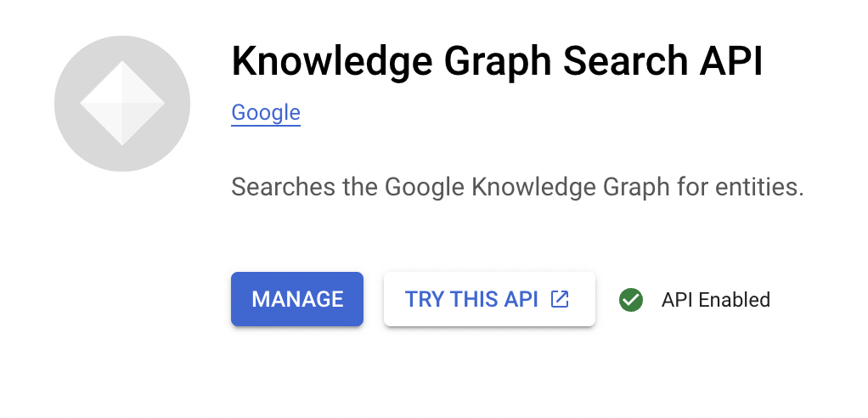The height and width of the screenshot is (418, 868).
Task: Click the "API Enabled" status label
Action: tap(715, 300)
